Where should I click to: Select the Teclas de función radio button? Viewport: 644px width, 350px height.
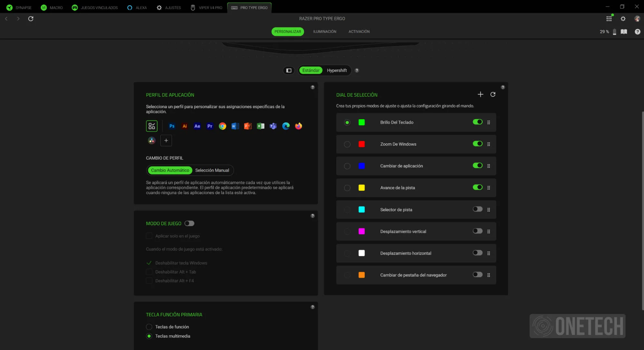point(149,327)
